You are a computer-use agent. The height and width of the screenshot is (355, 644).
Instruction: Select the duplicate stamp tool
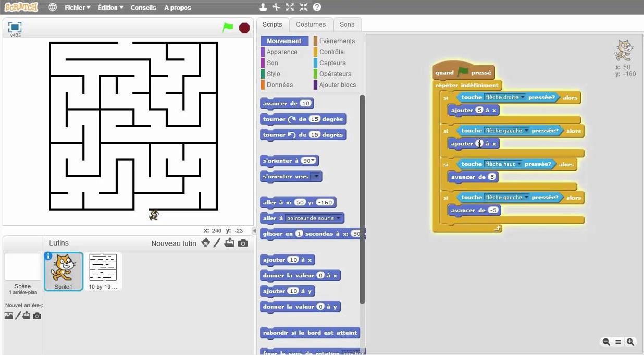coord(263,7)
